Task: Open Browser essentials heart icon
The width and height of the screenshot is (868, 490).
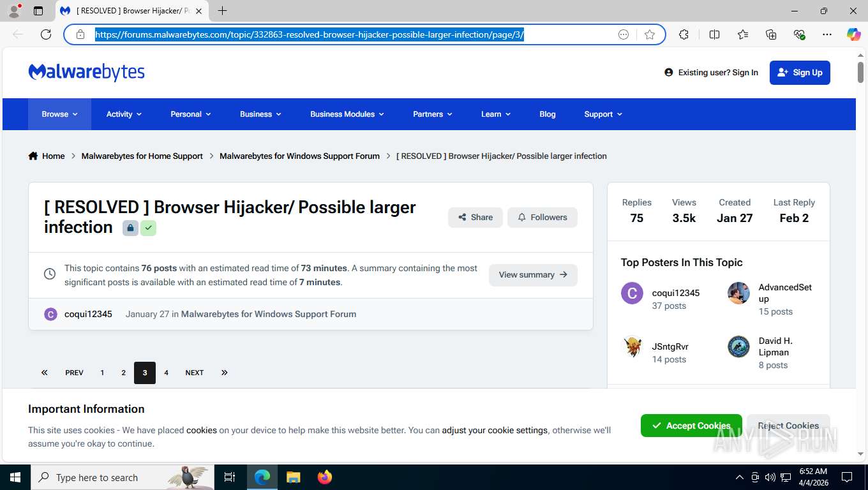Action: (x=799, y=34)
